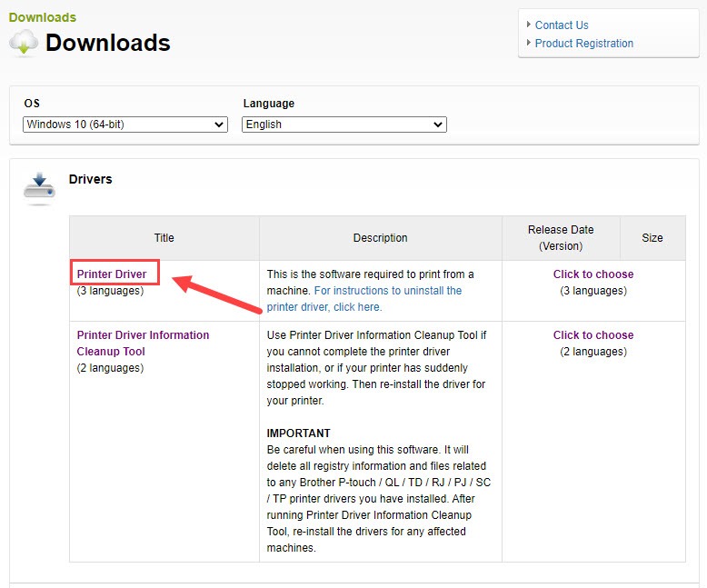
Task: Click the Drivers section download icon
Action: coord(39,186)
